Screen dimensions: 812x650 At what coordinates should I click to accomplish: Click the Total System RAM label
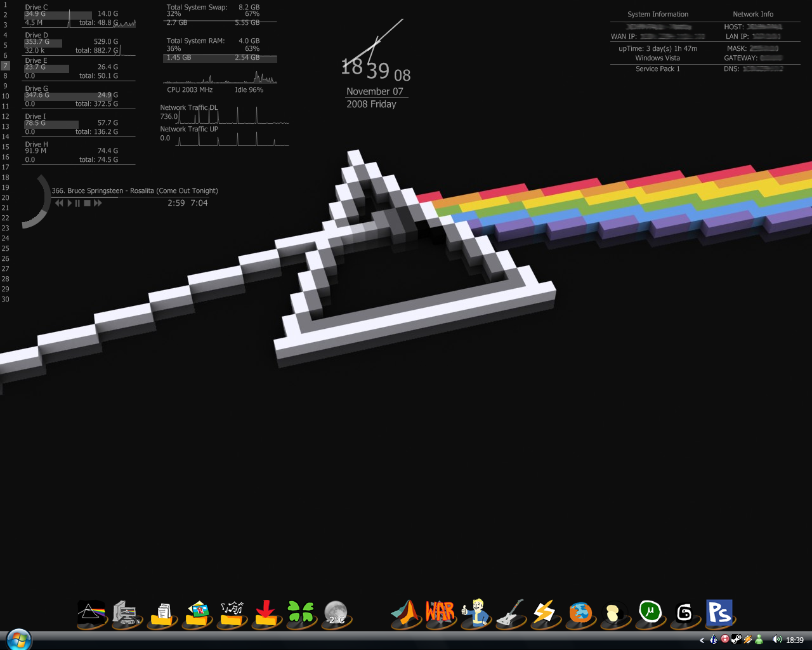pyautogui.click(x=195, y=41)
